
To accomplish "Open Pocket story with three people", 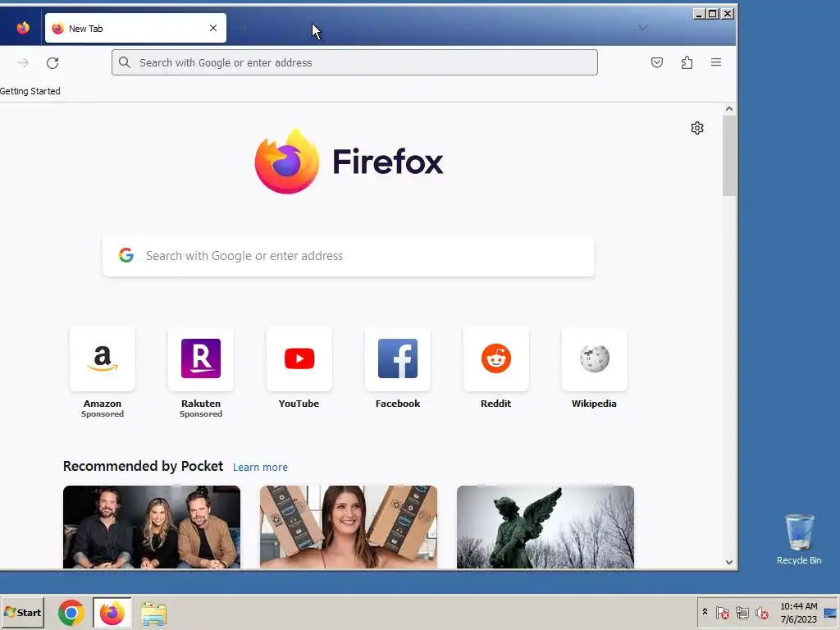I will [152, 527].
